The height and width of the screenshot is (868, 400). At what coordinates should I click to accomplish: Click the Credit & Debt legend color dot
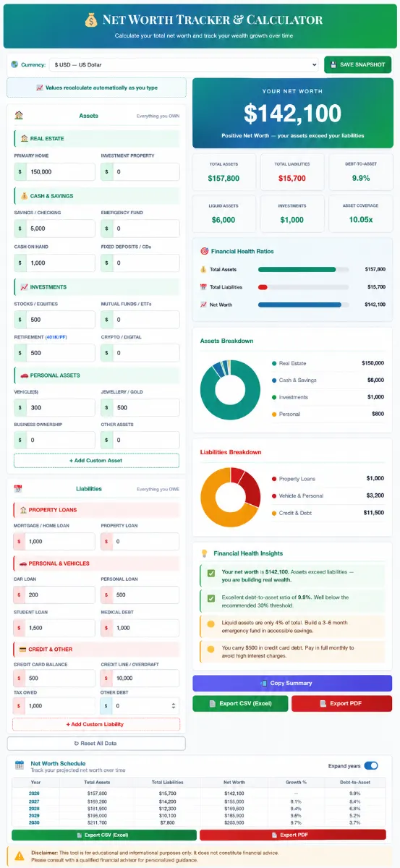(x=274, y=513)
